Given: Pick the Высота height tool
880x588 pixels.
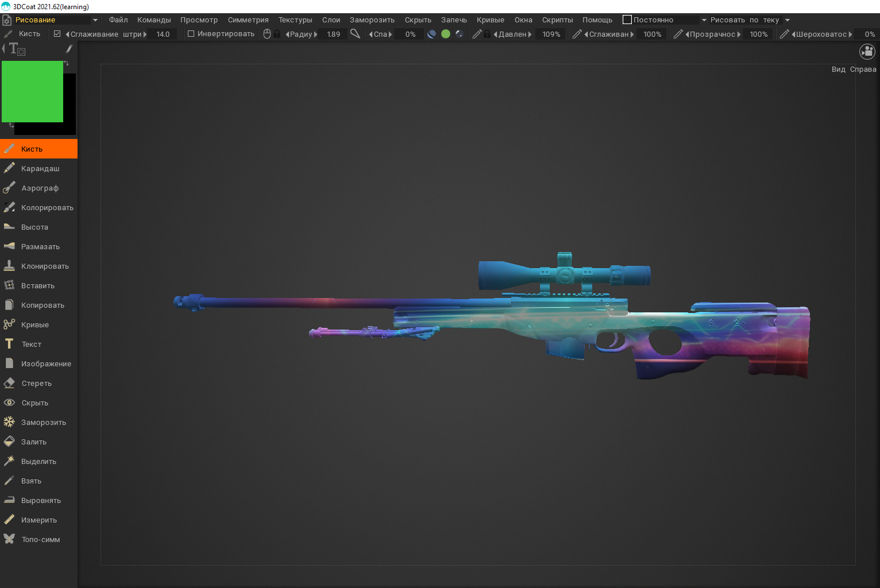Looking at the screenshot, I should pos(38,227).
